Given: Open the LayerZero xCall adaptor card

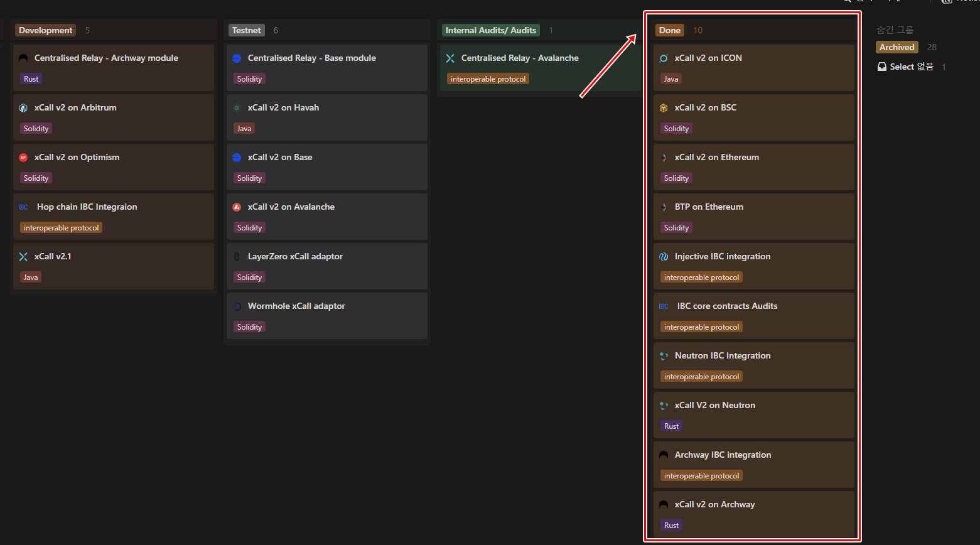Looking at the screenshot, I should pyautogui.click(x=327, y=266).
